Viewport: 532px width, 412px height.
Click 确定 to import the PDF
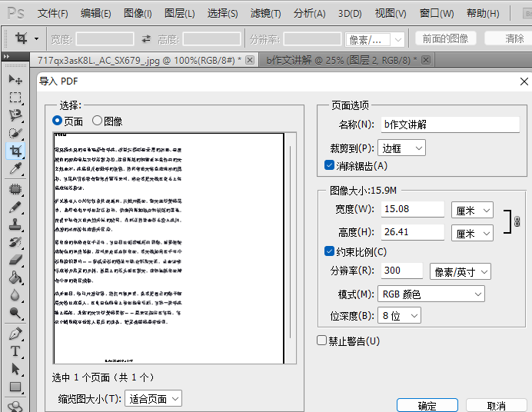pos(427,405)
